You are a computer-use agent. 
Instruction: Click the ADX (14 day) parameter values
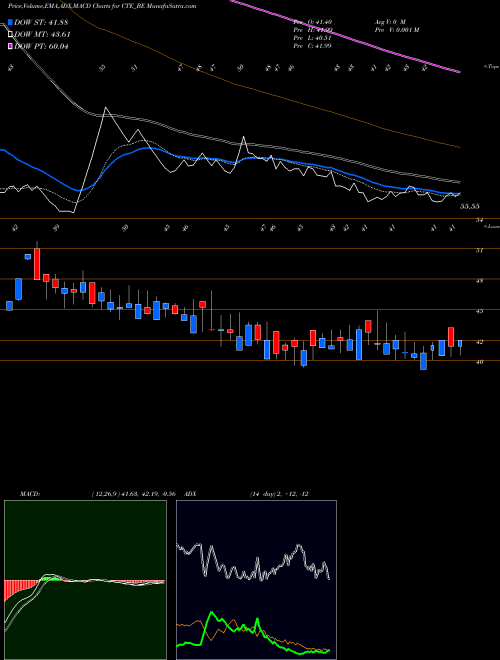[x=279, y=494]
